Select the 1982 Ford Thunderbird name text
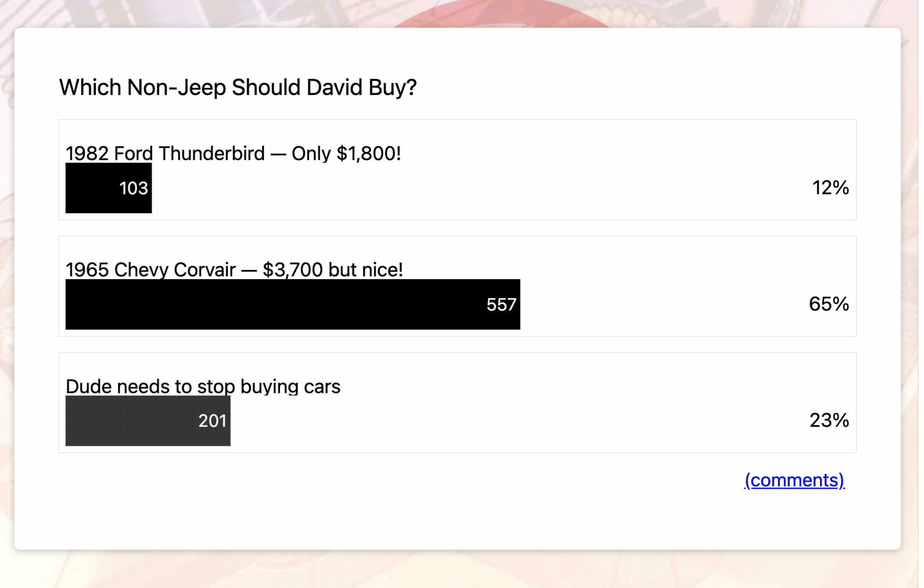The width and height of the screenshot is (924, 588). coord(165,153)
